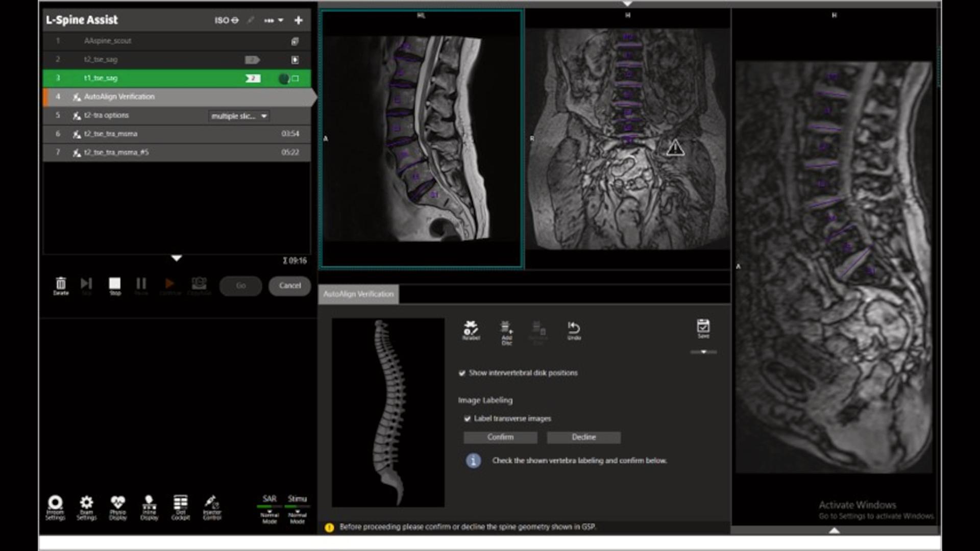Open the multiple slices dropdown for t2-tra options
The width and height of the screenshot is (980, 551).
click(238, 115)
